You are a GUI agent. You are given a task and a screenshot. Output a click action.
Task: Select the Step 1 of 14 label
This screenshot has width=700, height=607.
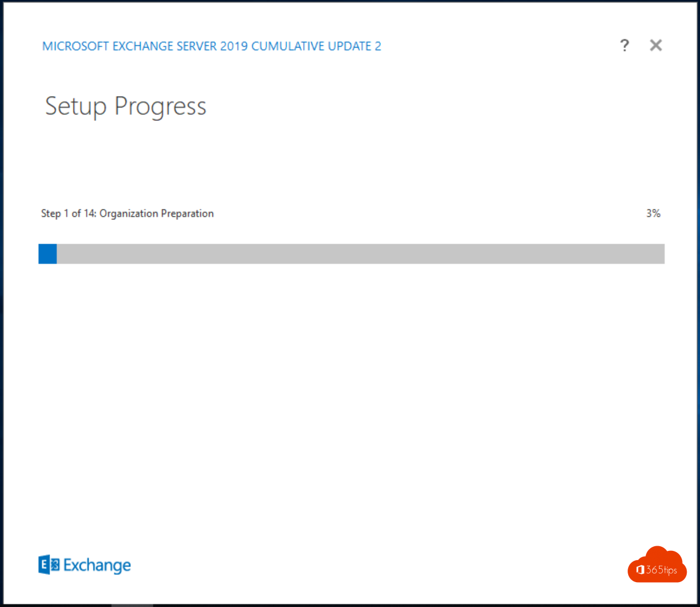point(69,214)
